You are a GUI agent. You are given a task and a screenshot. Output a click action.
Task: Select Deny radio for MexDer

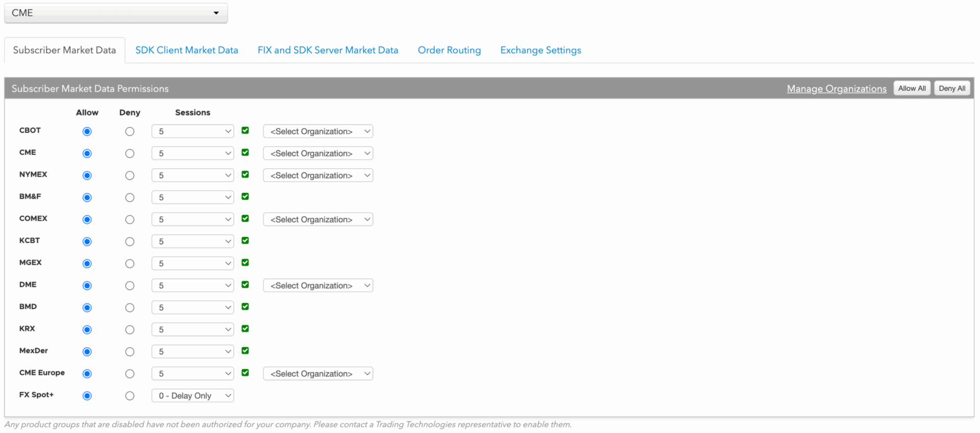tap(130, 352)
